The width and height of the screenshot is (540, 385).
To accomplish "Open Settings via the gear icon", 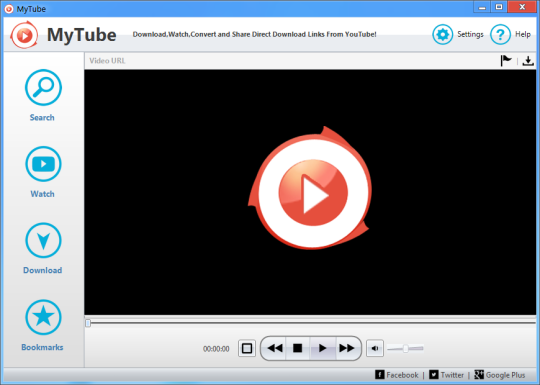I will 443,34.
